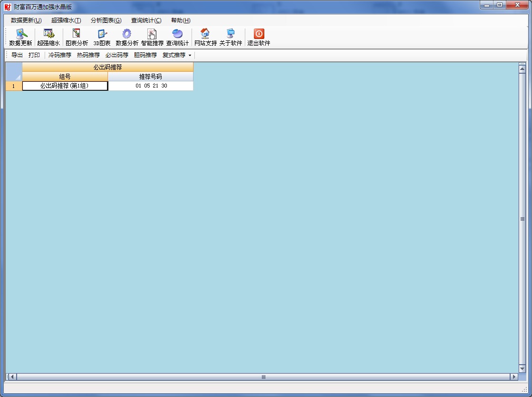Image resolution: width=532 pixels, height=397 pixels.
Task: Open the 分析图表(G) menu
Action: click(x=106, y=20)
